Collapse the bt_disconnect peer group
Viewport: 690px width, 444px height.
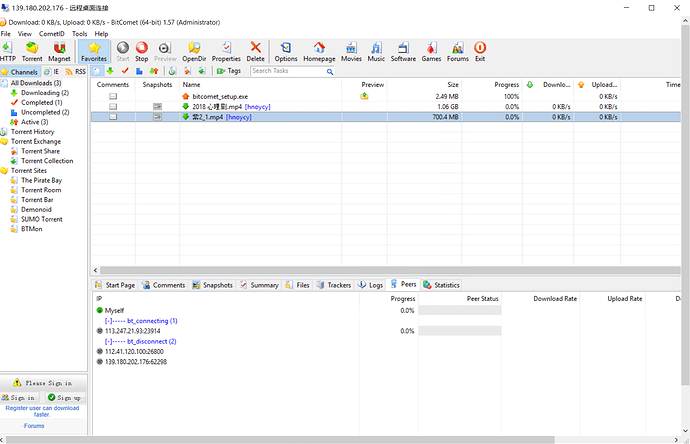pos(108,341)
